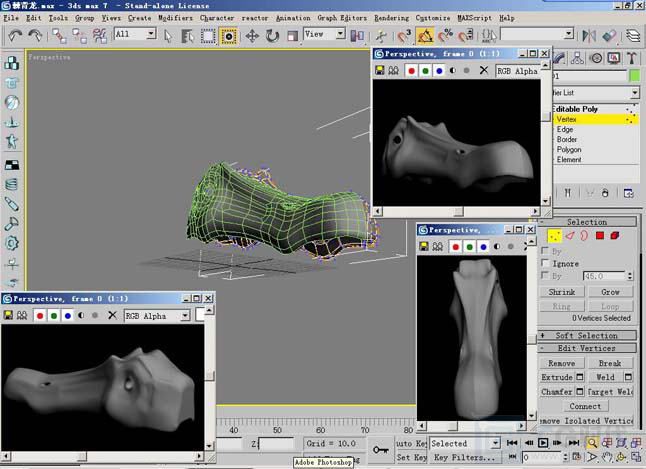646x469 pixels.
Task: Select the Select Object arrow tool
Action: click(168, 36)
